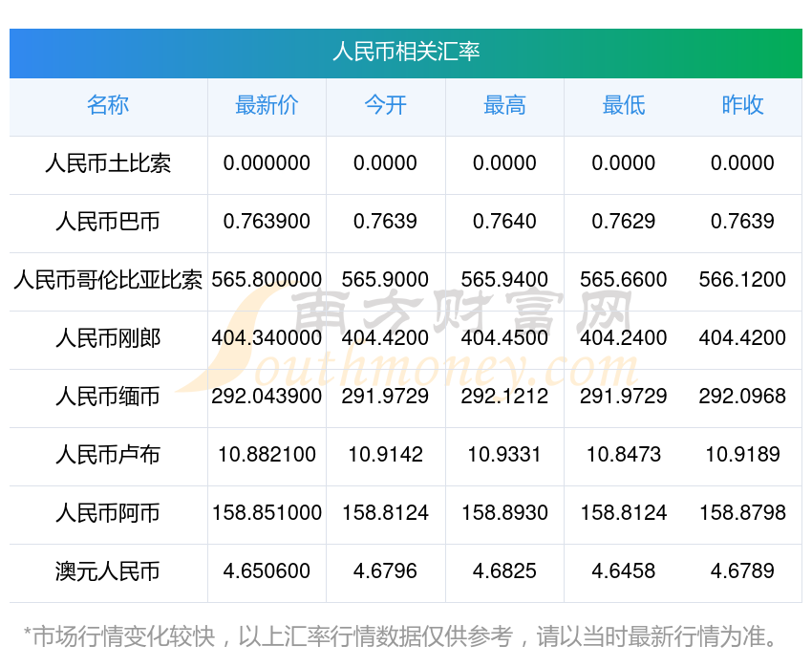Select the 人民币巴币 row name
This screenshot has width=812, height=667.
point(108,222)
